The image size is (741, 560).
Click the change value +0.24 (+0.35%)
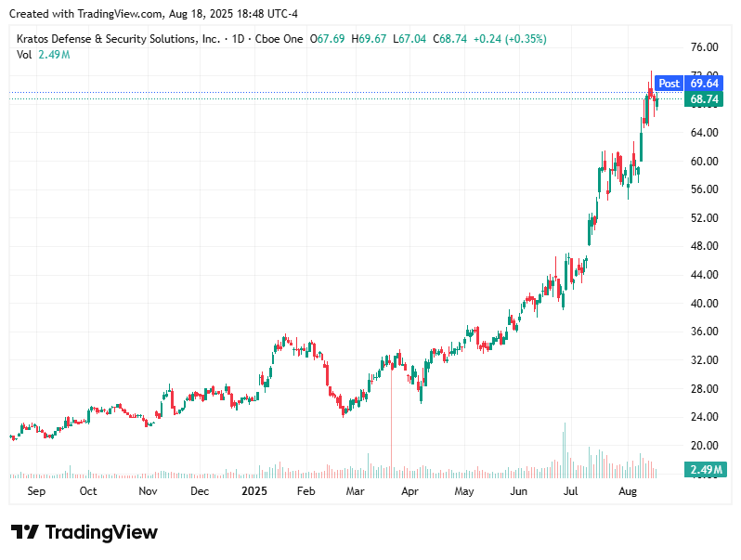coord(510,39)
